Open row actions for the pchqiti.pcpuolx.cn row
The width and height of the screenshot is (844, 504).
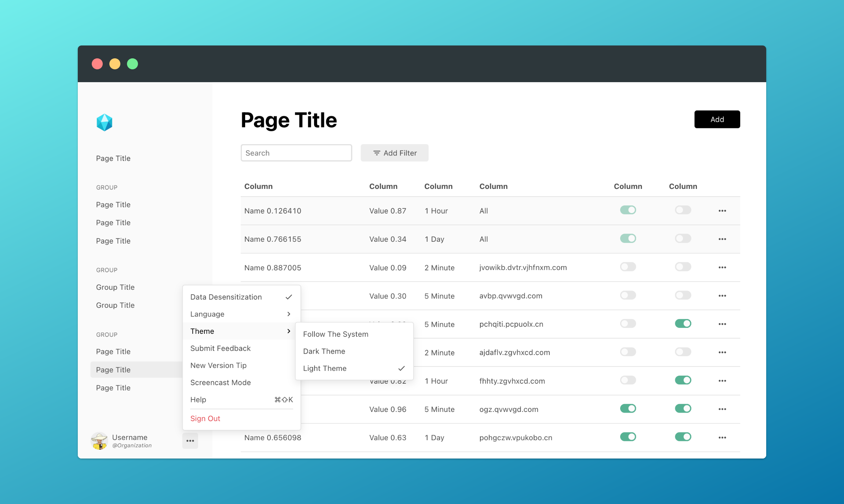[x=722, y=324]
